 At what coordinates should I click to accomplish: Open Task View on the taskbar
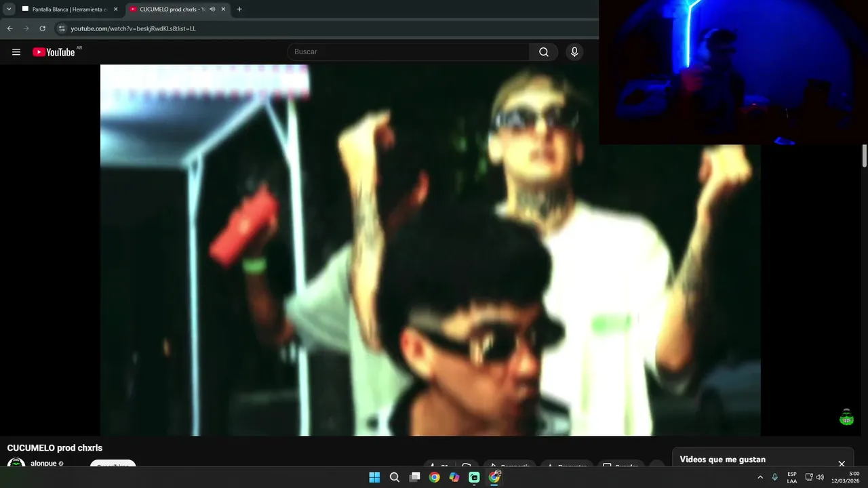click(414, 477)
